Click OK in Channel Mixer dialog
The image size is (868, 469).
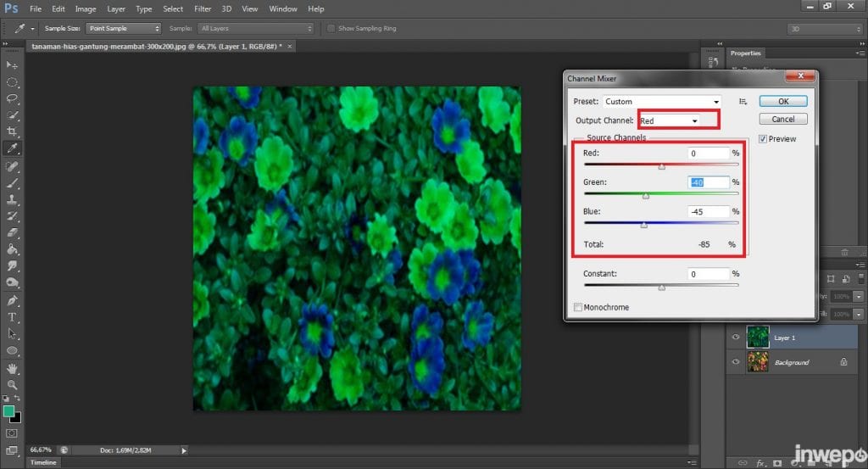[x=782, y=102]
